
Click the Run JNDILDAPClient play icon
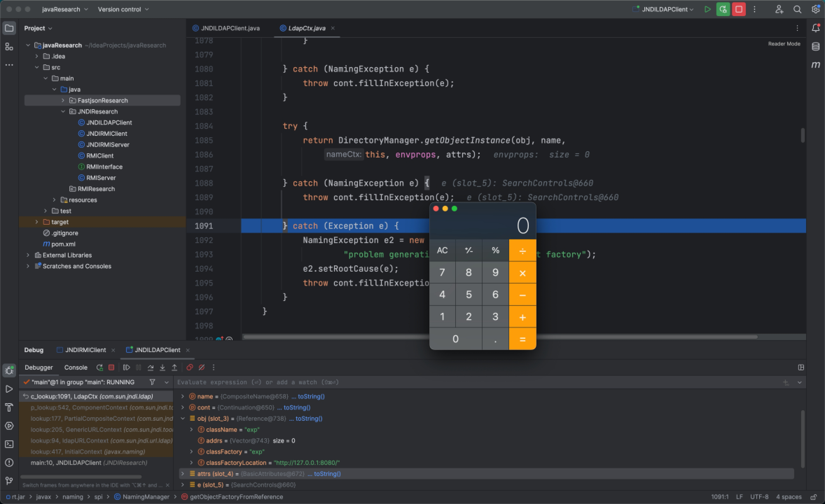point(707,9)
